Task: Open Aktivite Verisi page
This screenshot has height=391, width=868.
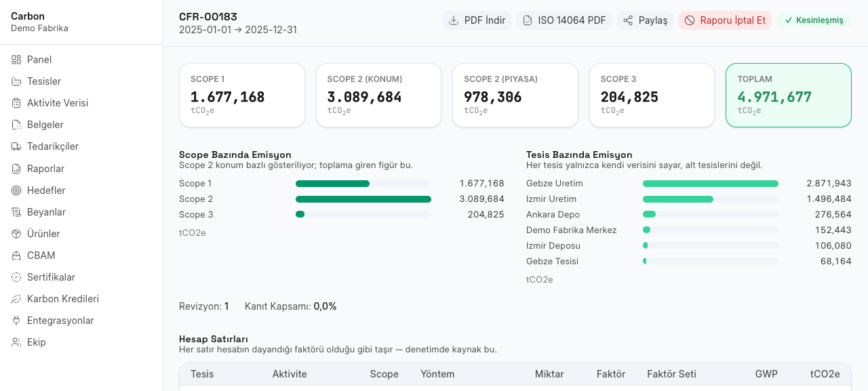Action: tap(81, 103)
